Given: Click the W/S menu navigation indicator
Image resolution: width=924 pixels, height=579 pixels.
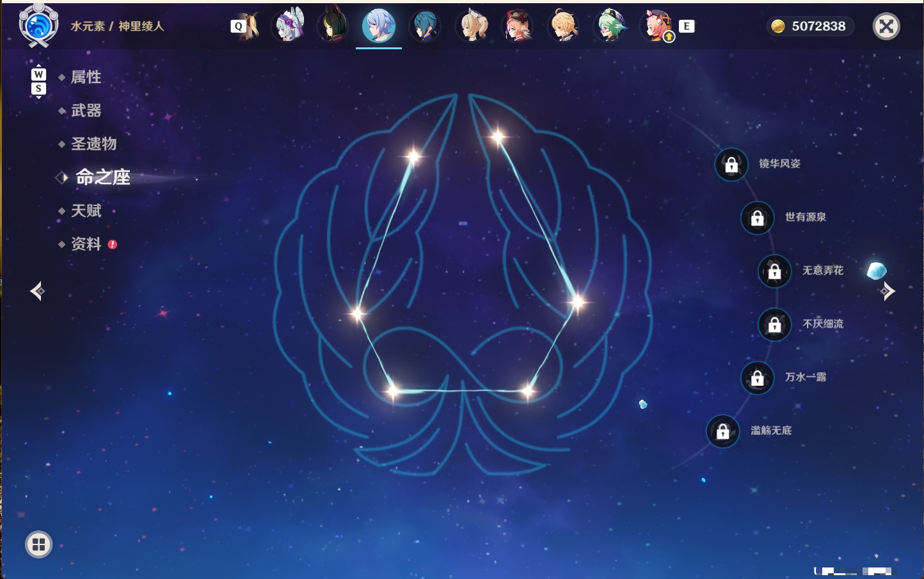Looking at the screenshot, I should pyautogui.click(x=38, y=81).
